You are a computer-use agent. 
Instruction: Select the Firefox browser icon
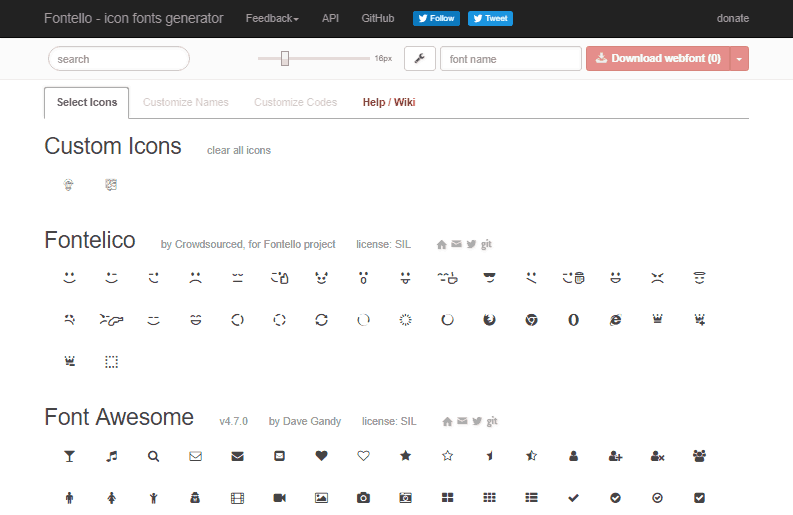pos(489,320)
